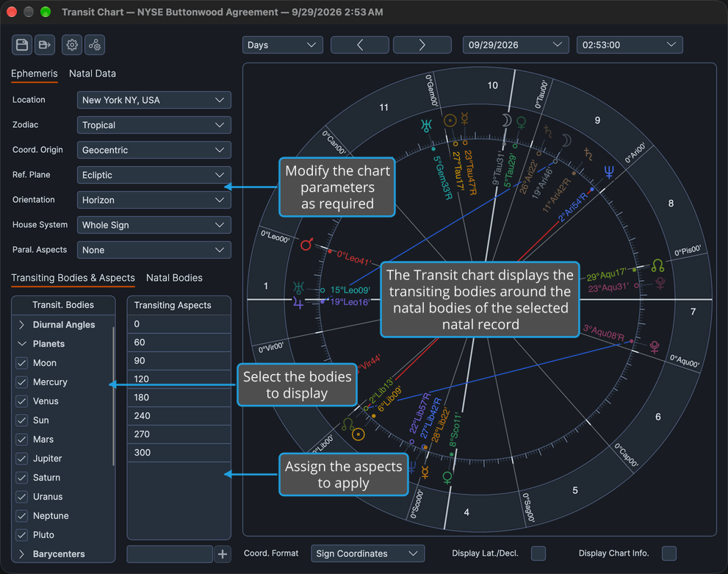This screenshot has height=574, width=728.
Task: Toggle the Neptune checkbox
Action: click(21, 515)
